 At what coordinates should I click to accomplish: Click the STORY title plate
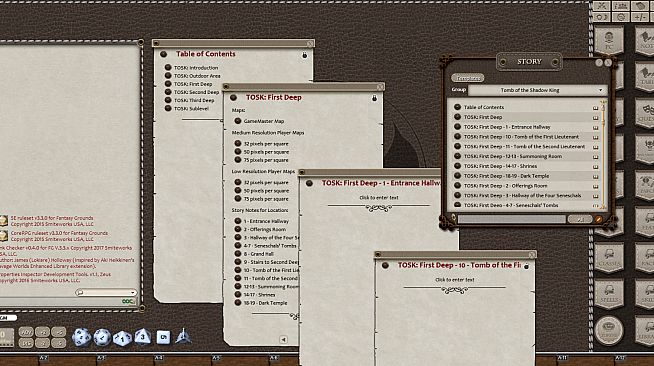click(529, 62)
